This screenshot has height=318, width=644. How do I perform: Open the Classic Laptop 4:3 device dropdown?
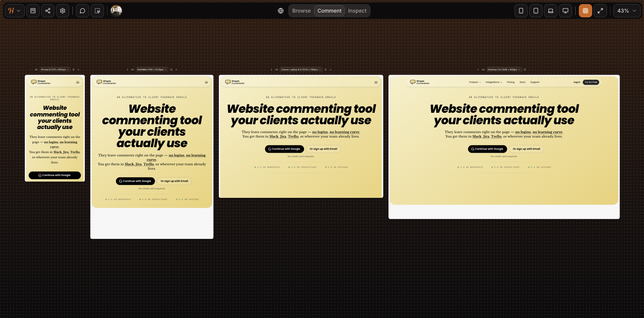tap(301, 70)
